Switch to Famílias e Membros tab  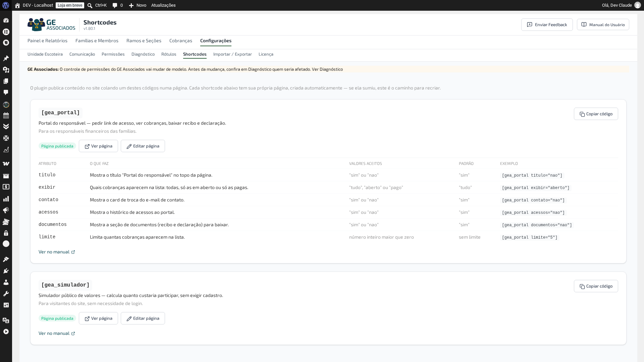tap(97, 41)
